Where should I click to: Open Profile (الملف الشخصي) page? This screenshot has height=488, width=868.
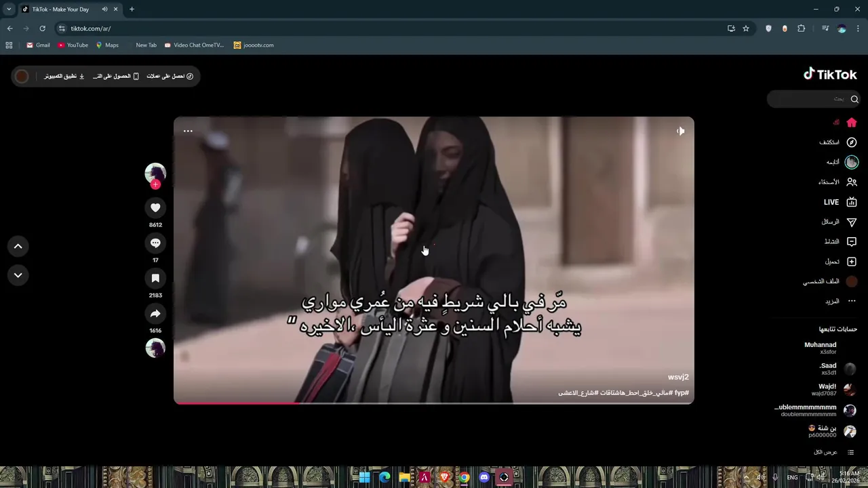[x=830, y=281]
